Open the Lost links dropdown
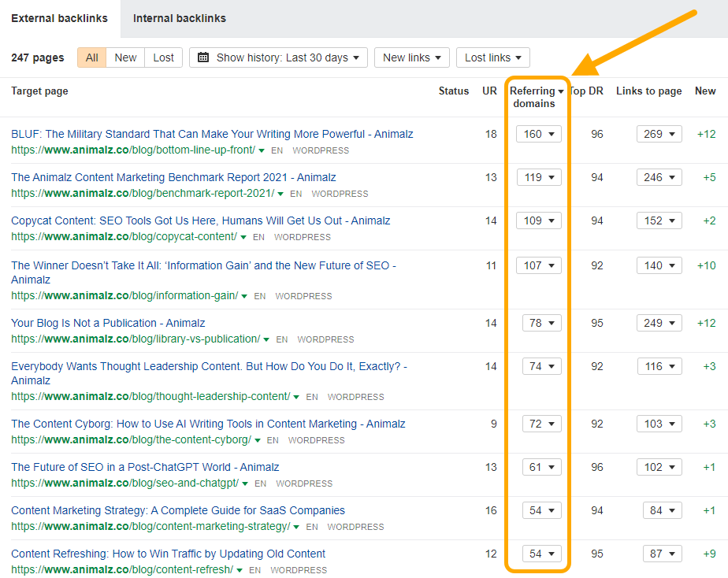This screenshot has width=728, height=578. [x=492, y=57]
